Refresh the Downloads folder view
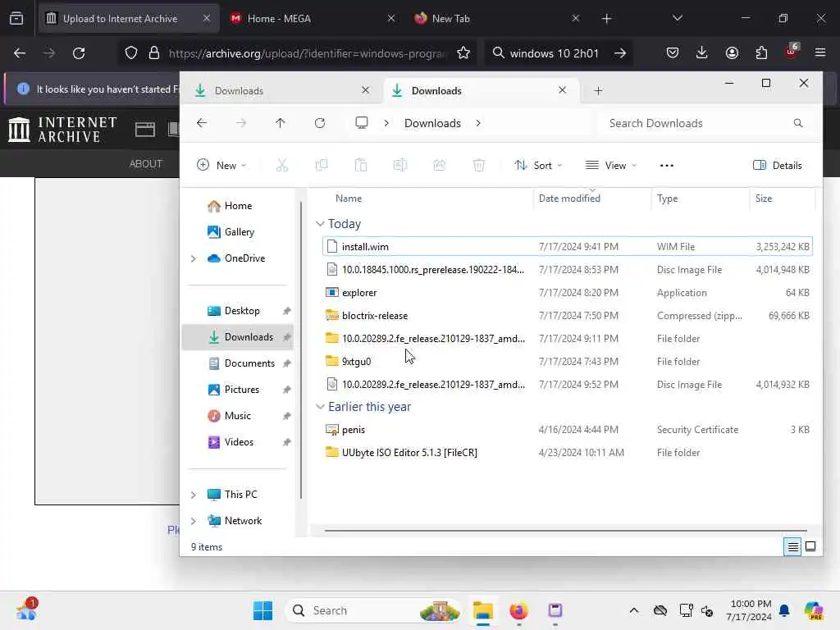Screen dimensions: 840x630 pyautogui.click(x=320, y=123)
